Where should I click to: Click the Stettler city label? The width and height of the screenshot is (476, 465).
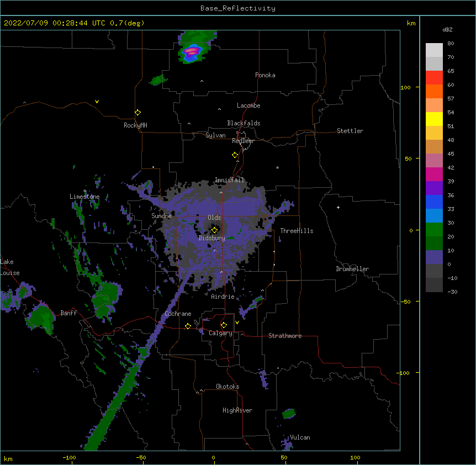350,131
